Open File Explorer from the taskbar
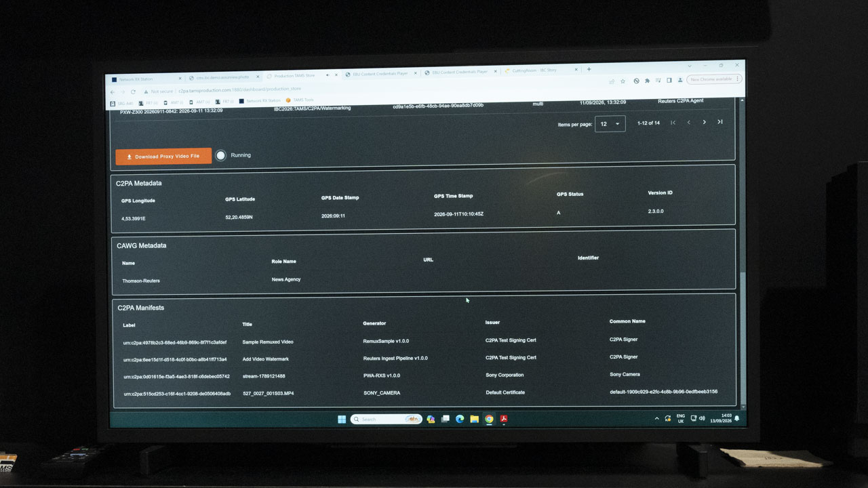868x488 pixels. 475,419
